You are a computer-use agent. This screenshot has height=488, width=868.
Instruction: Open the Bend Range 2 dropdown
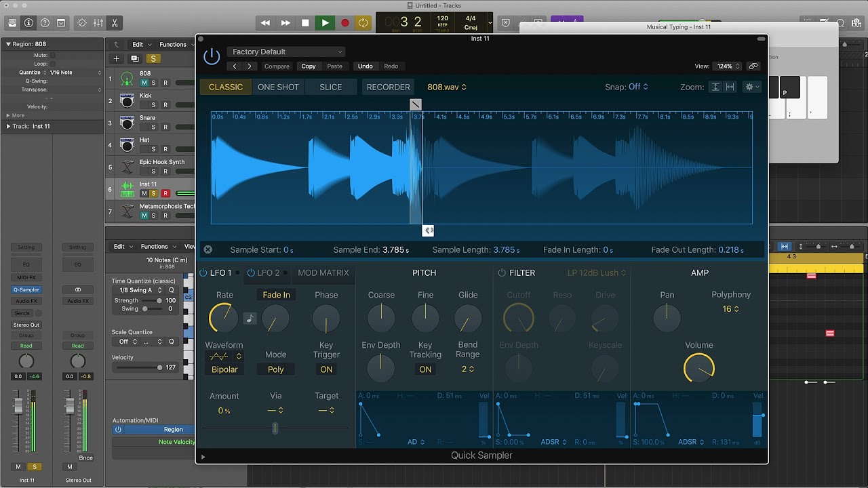point(468,369)
